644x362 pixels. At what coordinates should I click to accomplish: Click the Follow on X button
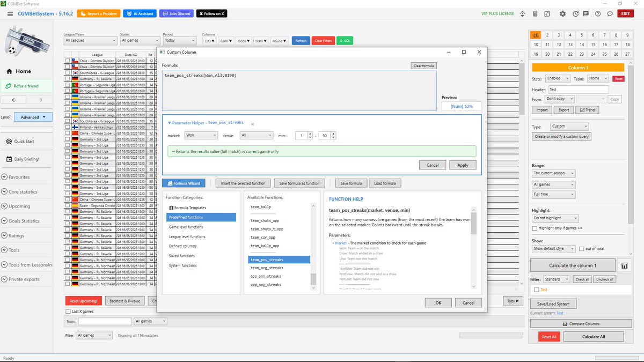tap(211, 13)
